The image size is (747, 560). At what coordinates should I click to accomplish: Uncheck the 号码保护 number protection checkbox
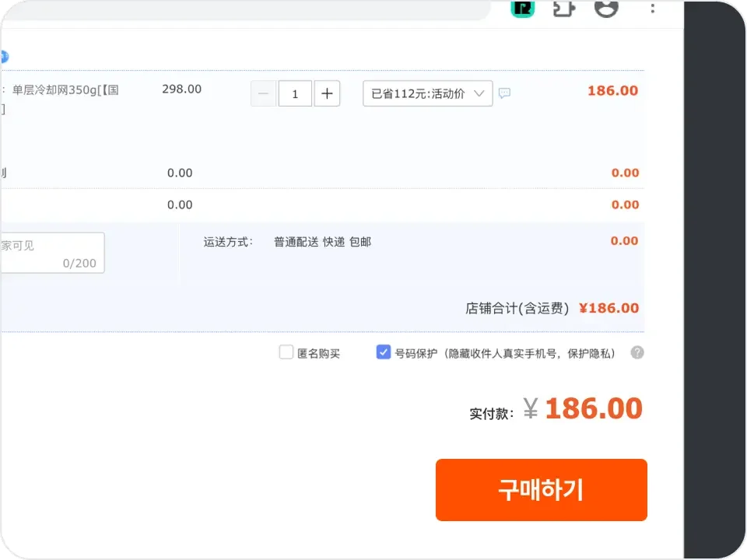coord(383,352)
